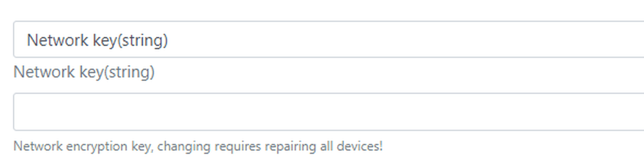Screen dimensions: 644x168
Task: Click the 'repairing all devices!' warning note
Action: click(324, 146)
